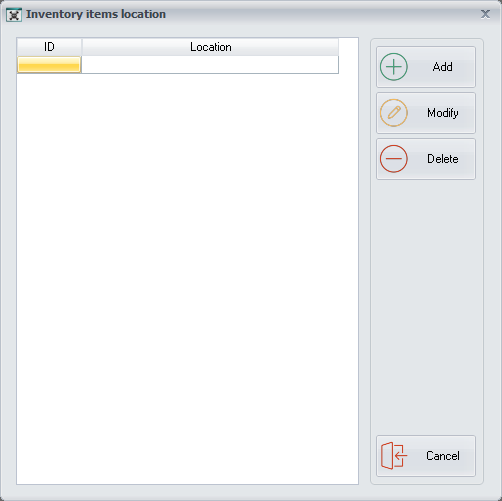This screenshot has width=502, height=501.
Task: Click the exit door Cancel icon
Action: pos(394,456)
